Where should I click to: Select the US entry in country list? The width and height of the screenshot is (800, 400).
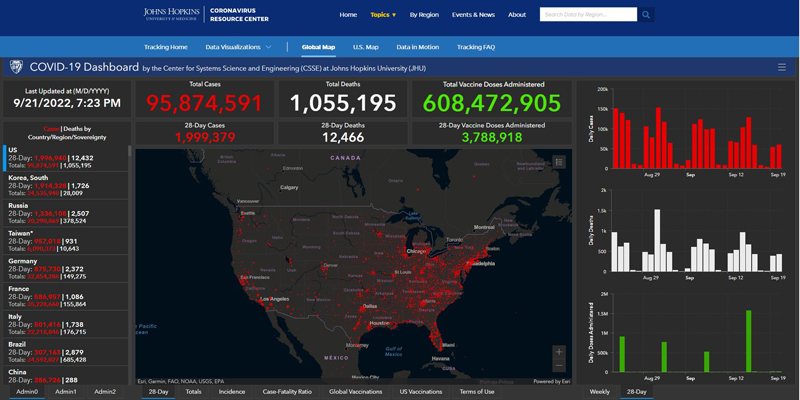66,158
